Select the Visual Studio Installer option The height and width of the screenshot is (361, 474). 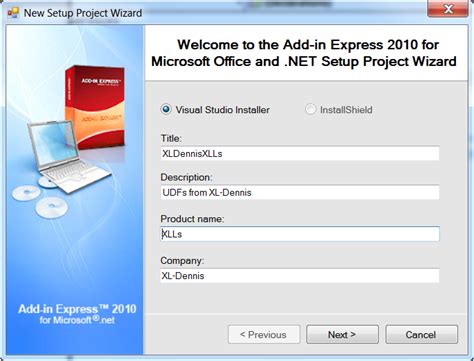point(166,109)
